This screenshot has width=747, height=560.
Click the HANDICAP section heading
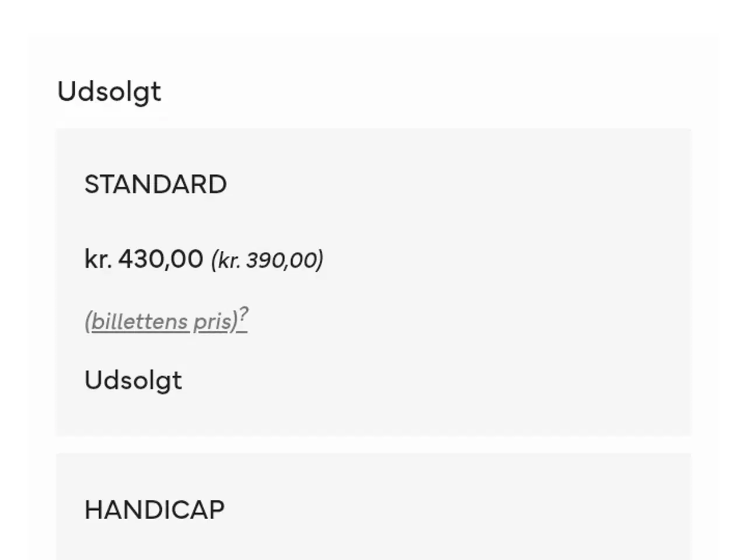click(154, 509)
